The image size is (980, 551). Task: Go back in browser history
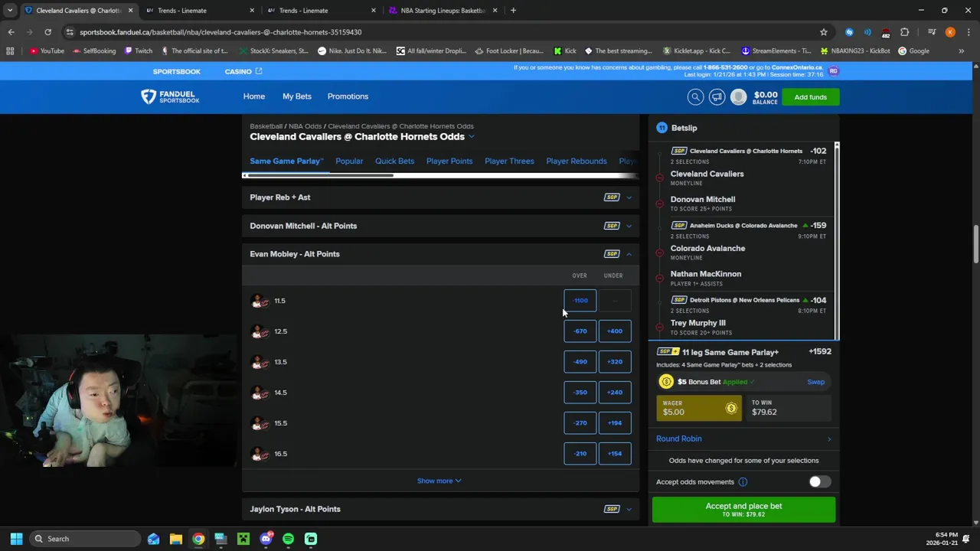click(11, 32)
